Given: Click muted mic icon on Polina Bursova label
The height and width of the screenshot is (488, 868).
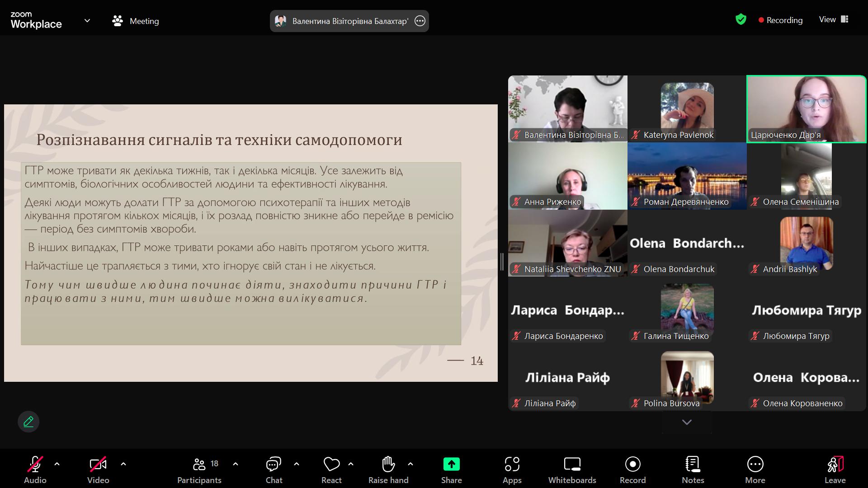Looking at the screenshot, I should (636, 403).
